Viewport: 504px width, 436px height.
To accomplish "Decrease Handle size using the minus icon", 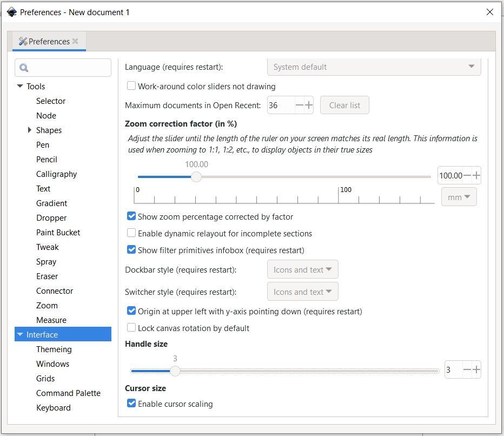I will pos(467,369).
